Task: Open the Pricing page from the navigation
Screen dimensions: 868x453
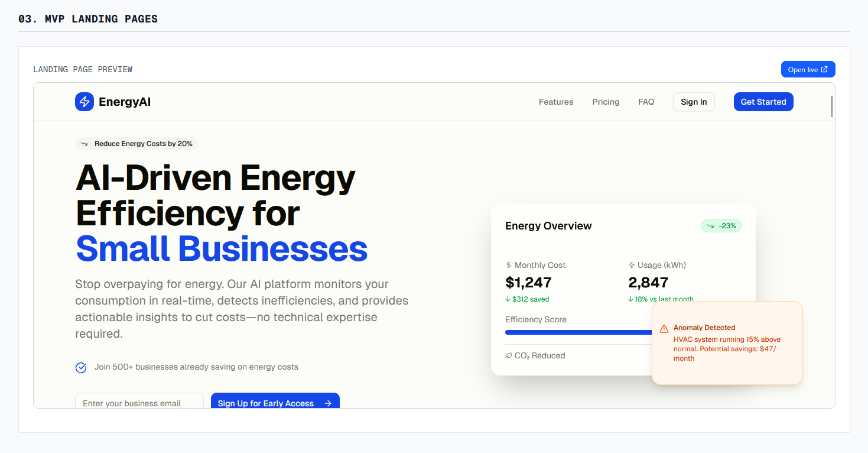Action: pos(606,101)
